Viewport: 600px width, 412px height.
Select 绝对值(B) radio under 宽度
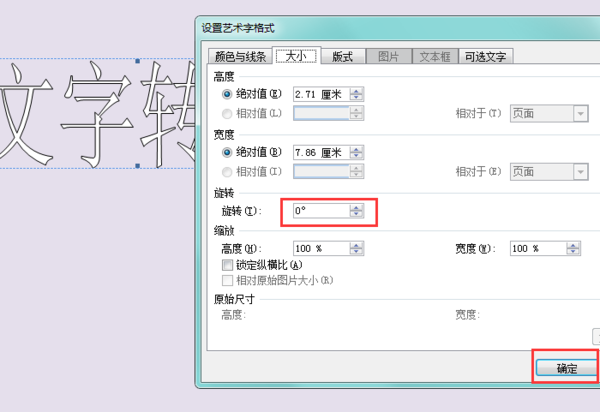(227, 153)
